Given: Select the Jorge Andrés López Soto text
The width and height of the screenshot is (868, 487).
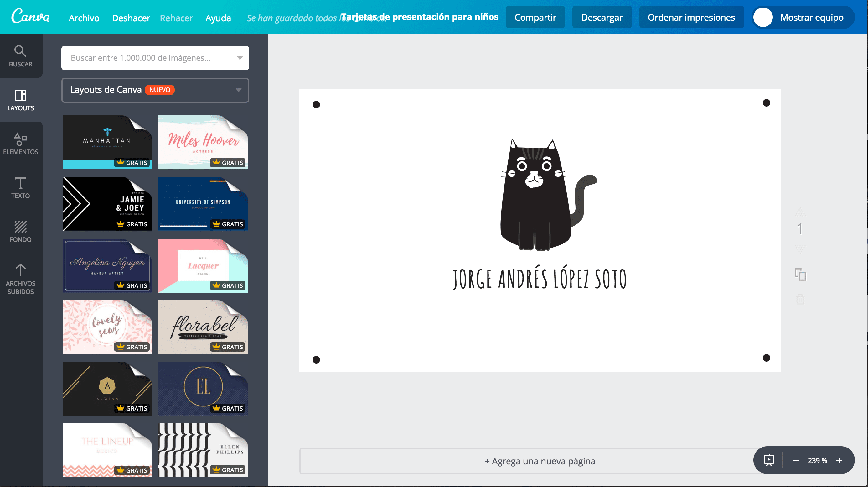Looking at the screenshot, I should pyautogui.click(x=540, y=278).
